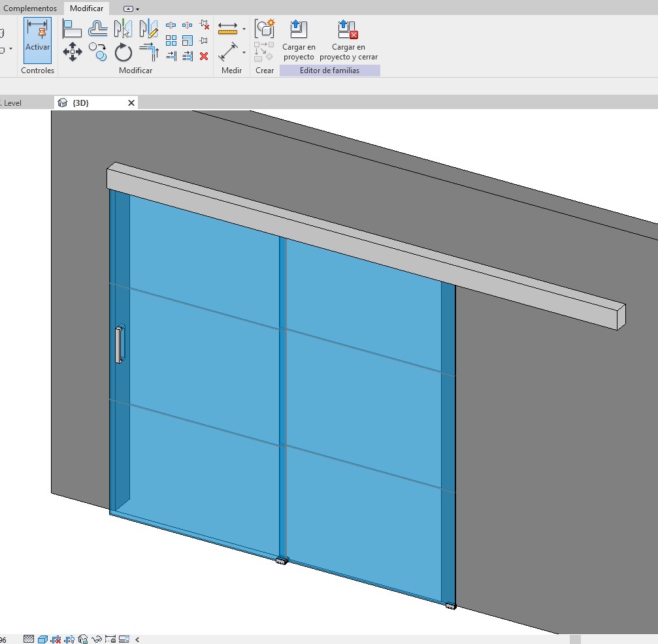658x644 pixels.
Task: Select the Rotate tool
Action: point(123,52)
